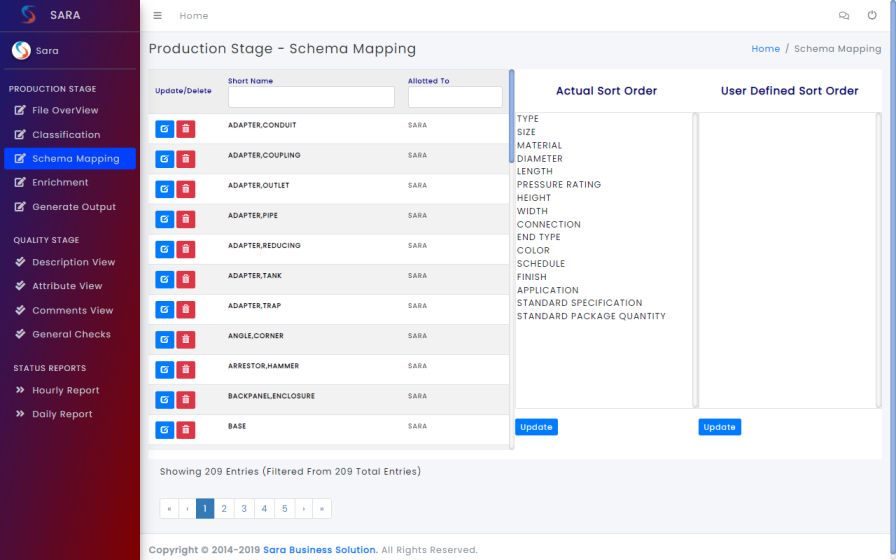Edit the BACKPANEL,ENCLOSURE row
Screen dimensions: 896x560
pos(165,400)
